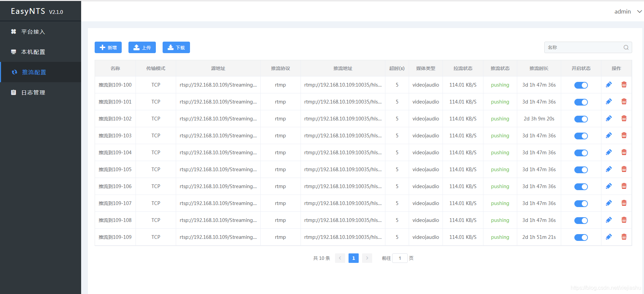The image size is (644, 294).
Task: Edit the 推流到109-101 row with pencil icon
Action: coord(609,101)
